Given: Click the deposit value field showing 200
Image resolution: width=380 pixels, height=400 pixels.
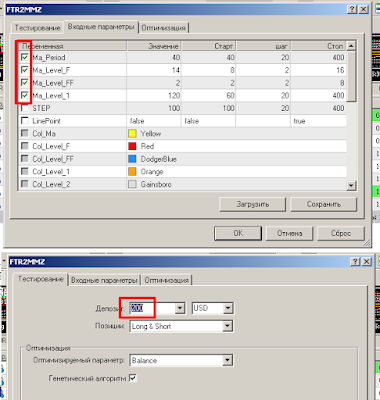Looking at the screenshot, I should [x=152, y=308].
